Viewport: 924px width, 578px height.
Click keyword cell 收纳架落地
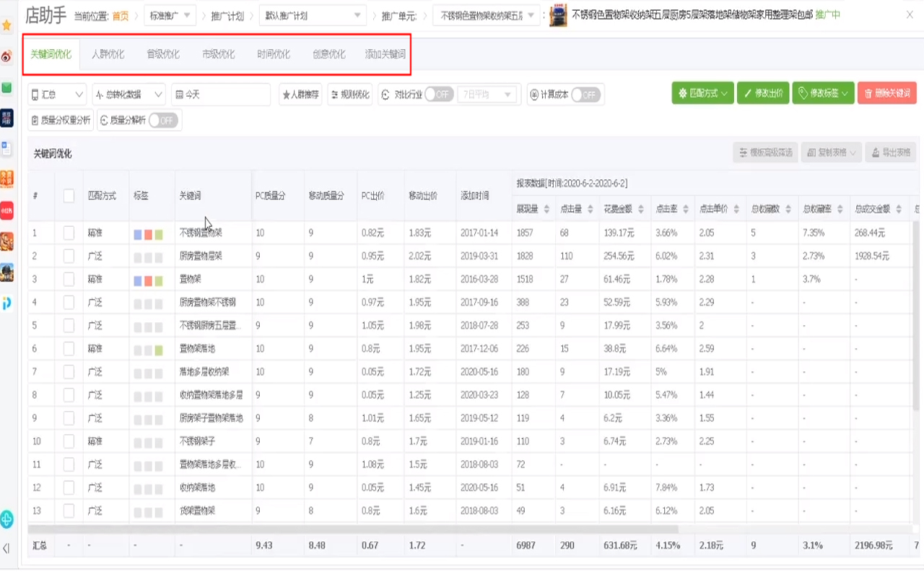tap(197, 488)
